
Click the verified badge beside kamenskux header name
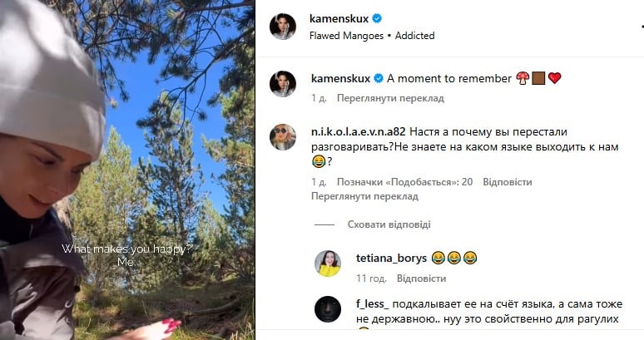pos(377,18)
